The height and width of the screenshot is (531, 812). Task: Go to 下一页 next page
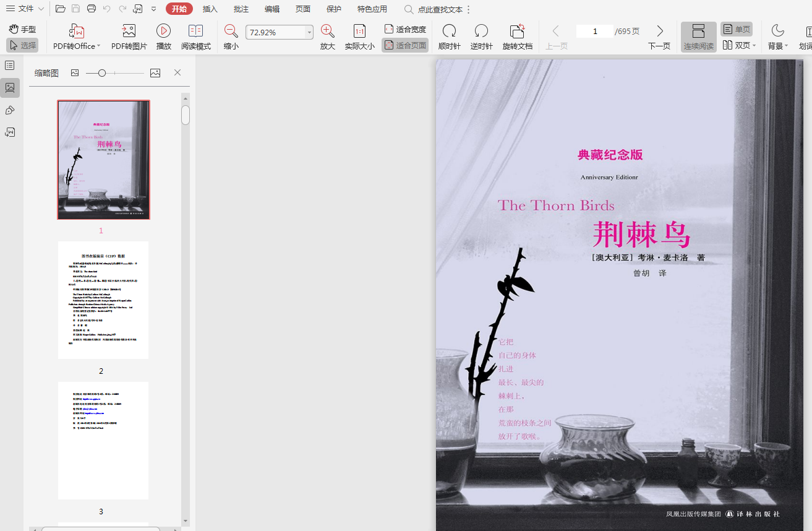point(659,37)
